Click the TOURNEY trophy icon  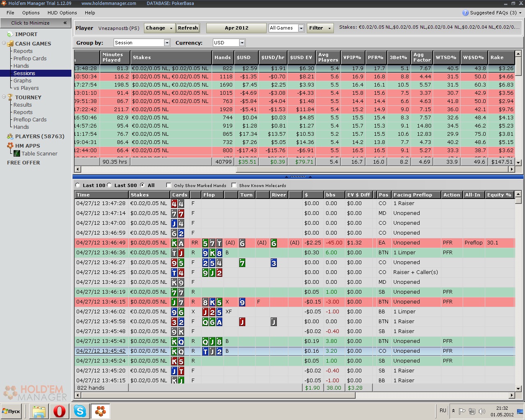tap(10, 97)
